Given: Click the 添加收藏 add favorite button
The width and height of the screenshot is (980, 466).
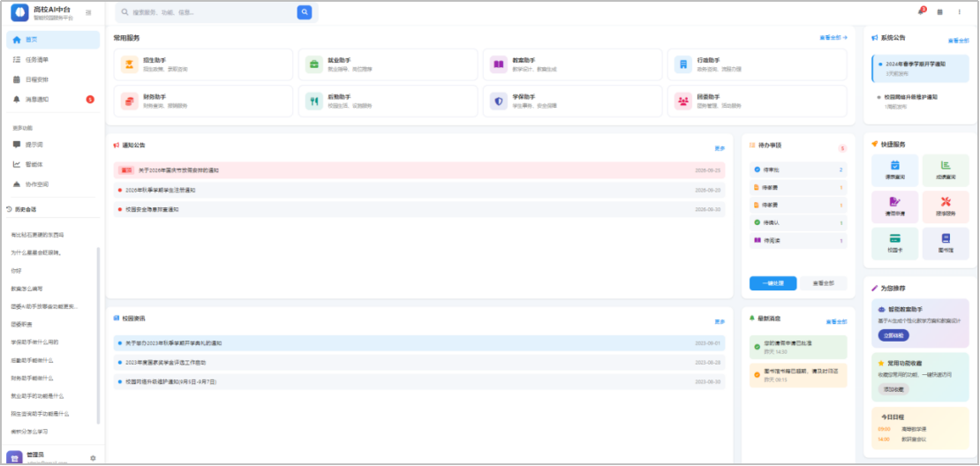Looking at the screenshot, I should click(x=893, y=389).
